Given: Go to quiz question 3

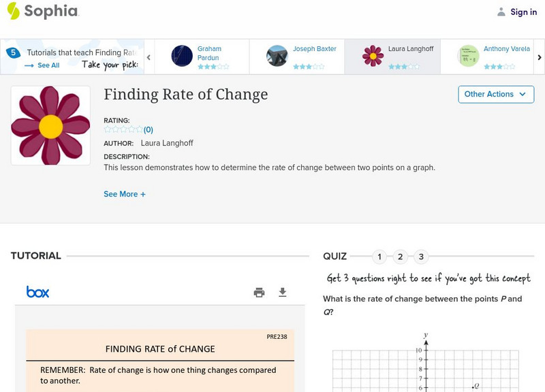Looking at the screenshot, I should (421, 257).
